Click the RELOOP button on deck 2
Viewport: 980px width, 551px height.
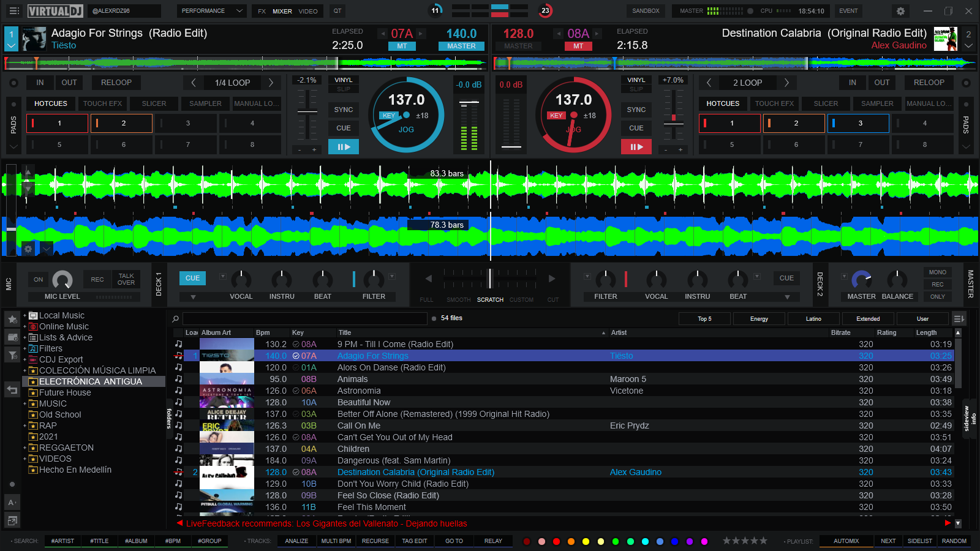929,83
